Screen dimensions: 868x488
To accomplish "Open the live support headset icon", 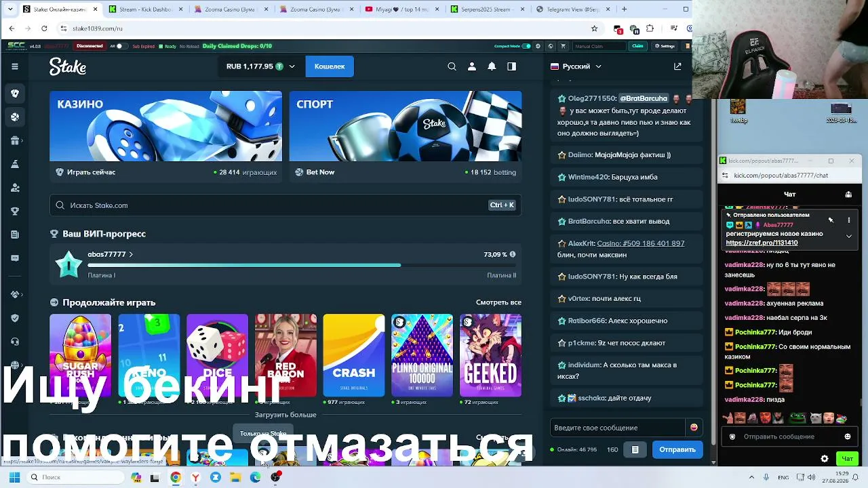I will pyautogui.click(x=15, y=342).
